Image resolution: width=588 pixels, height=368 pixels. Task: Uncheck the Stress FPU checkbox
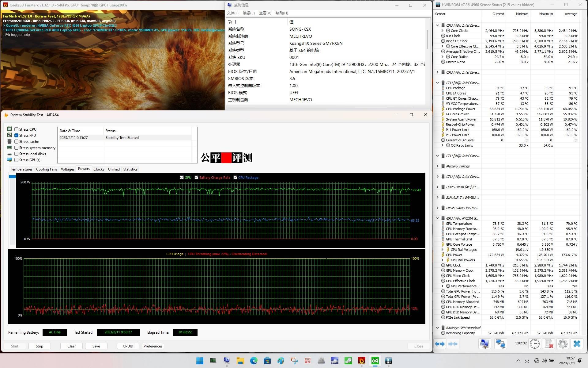(17, 136)
